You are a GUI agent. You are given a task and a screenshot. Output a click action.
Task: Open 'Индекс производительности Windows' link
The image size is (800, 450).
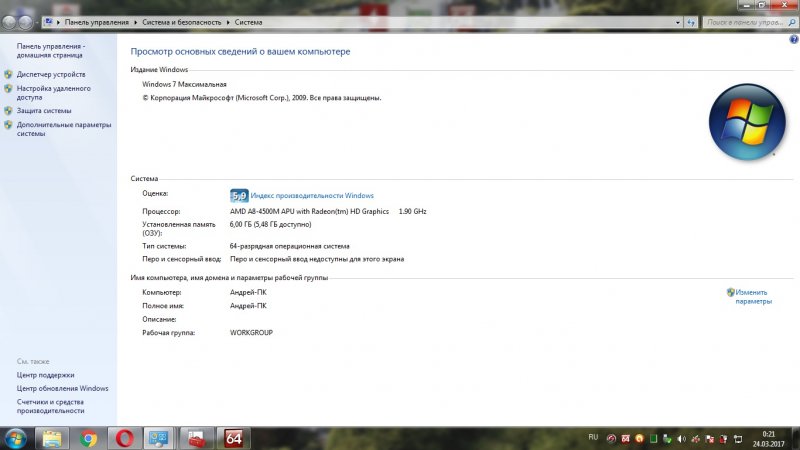coord(312,195)
